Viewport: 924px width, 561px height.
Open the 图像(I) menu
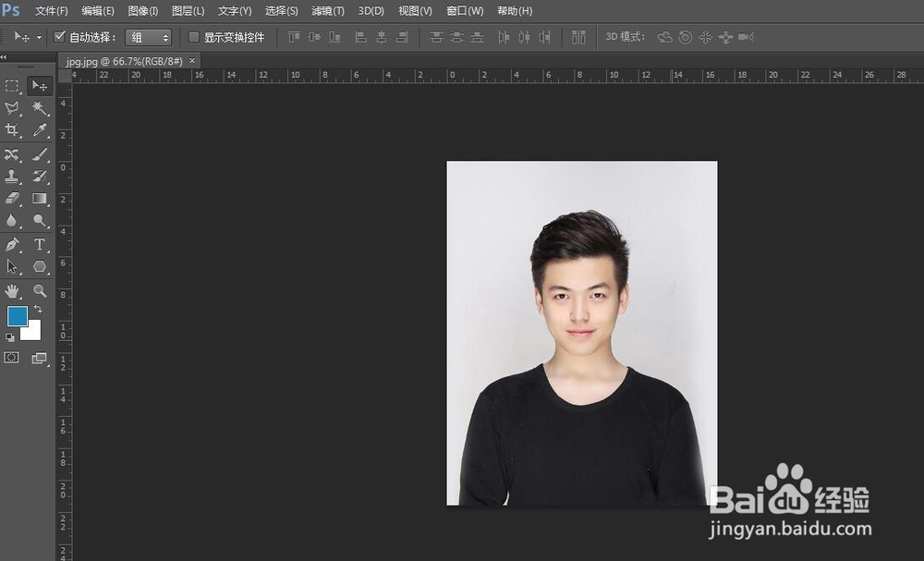click(x=143, y=10)
